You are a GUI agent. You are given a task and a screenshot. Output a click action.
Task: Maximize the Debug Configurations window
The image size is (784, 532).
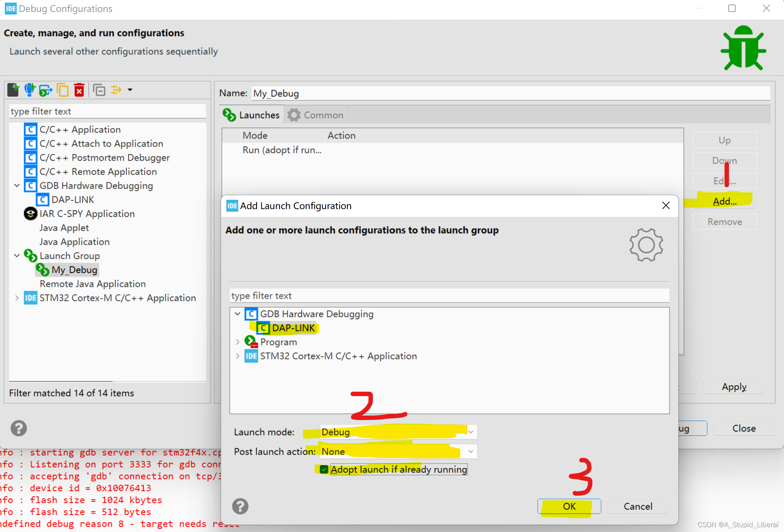[x=732, y=8]
